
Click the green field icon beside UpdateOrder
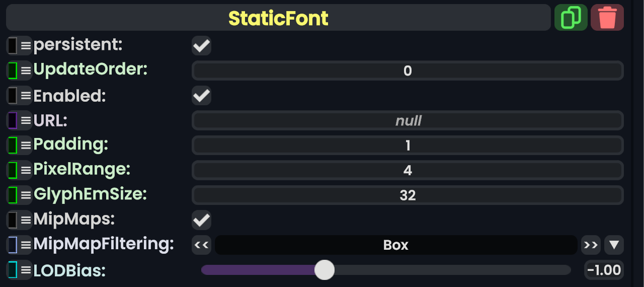click(13, 70)
